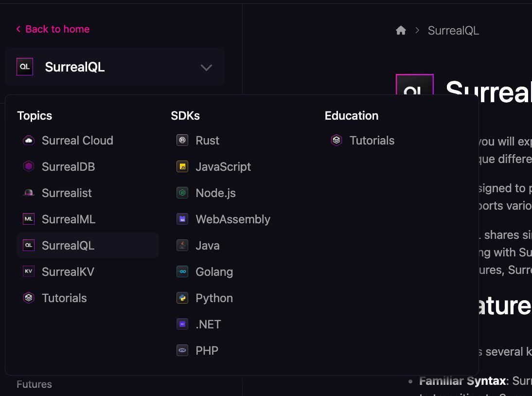This screenshot has height=396, width=532.
Task: Click the SurrealKV badge icon
Action: click(28, 271)
